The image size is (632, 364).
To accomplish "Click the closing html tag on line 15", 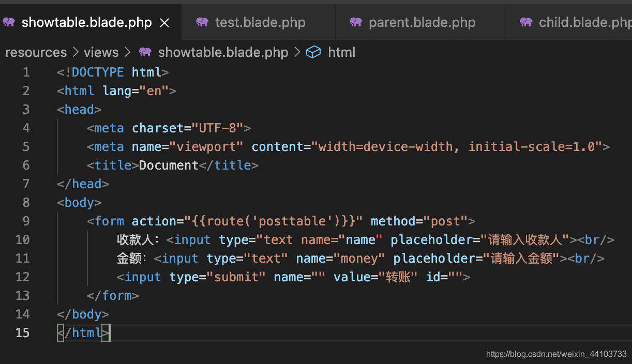I will 83,333.
